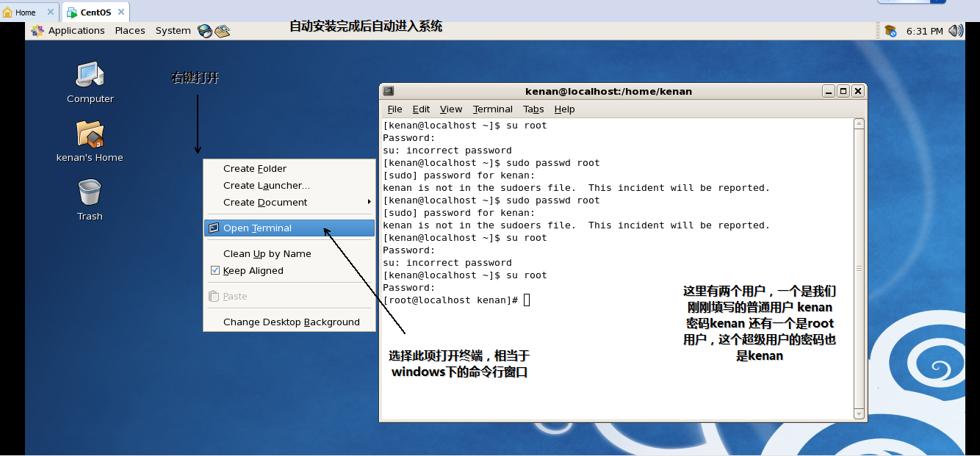
Task: Click the Applications menu foot icon
Action: (38, 31)
